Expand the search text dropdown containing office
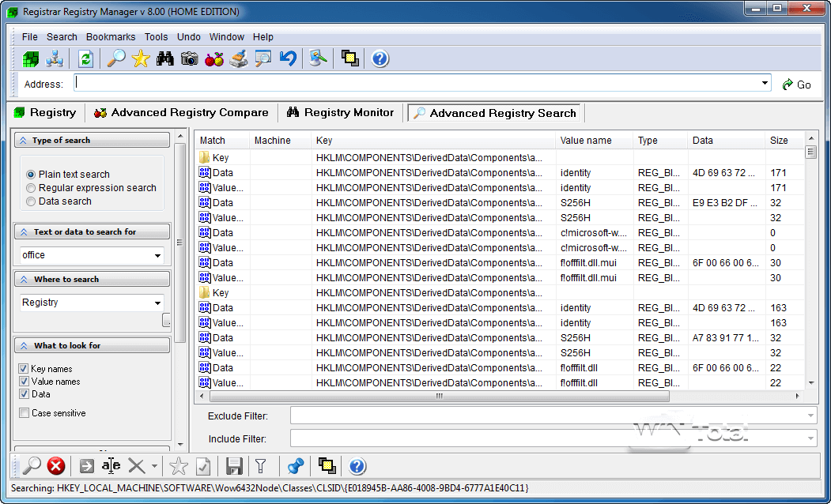Image resolution: width=831 pixels, height=504 pixels. [x=157, y=256]
